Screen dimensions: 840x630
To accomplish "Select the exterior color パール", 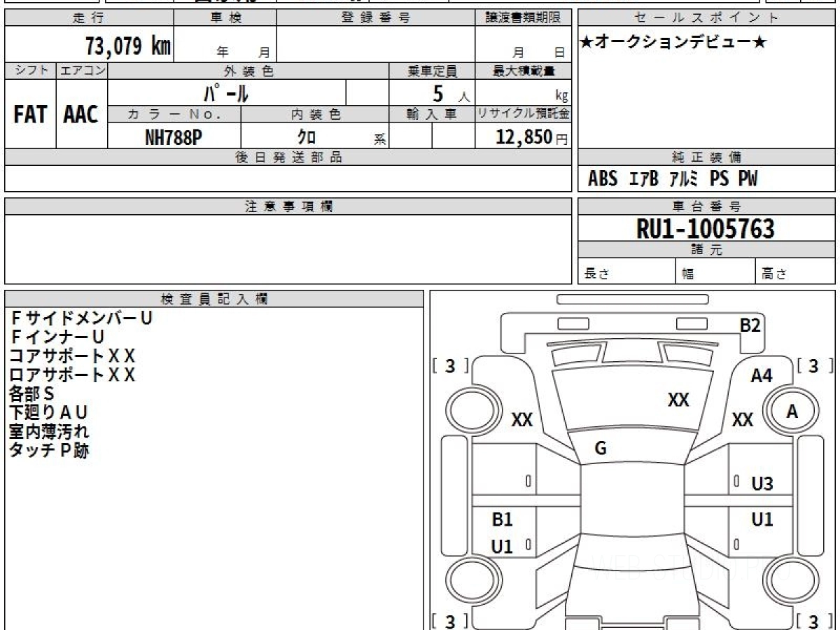I will pyautogui.click(x=226, y=92).
